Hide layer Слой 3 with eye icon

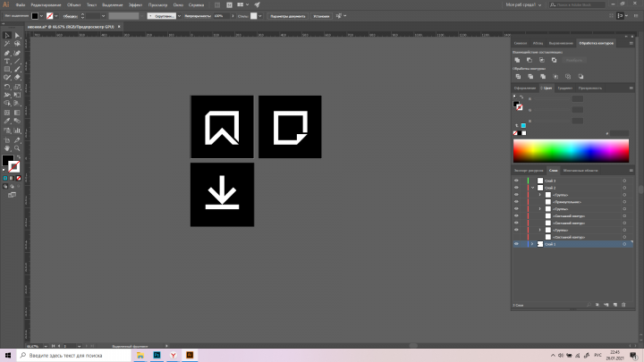tap(516, 181)
